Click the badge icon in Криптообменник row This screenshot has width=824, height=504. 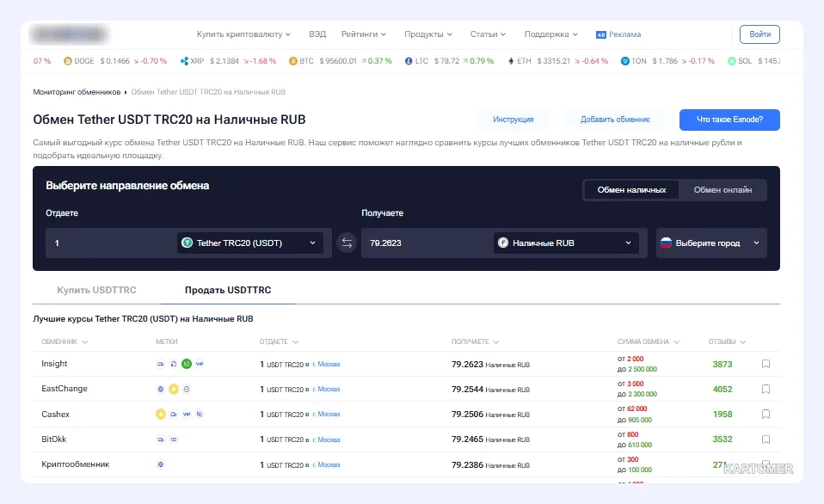click(x=161, y=464)
